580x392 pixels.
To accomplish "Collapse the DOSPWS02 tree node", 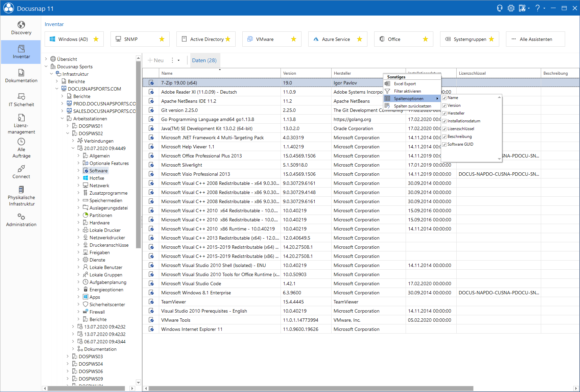I will click(x=68, y=133).
